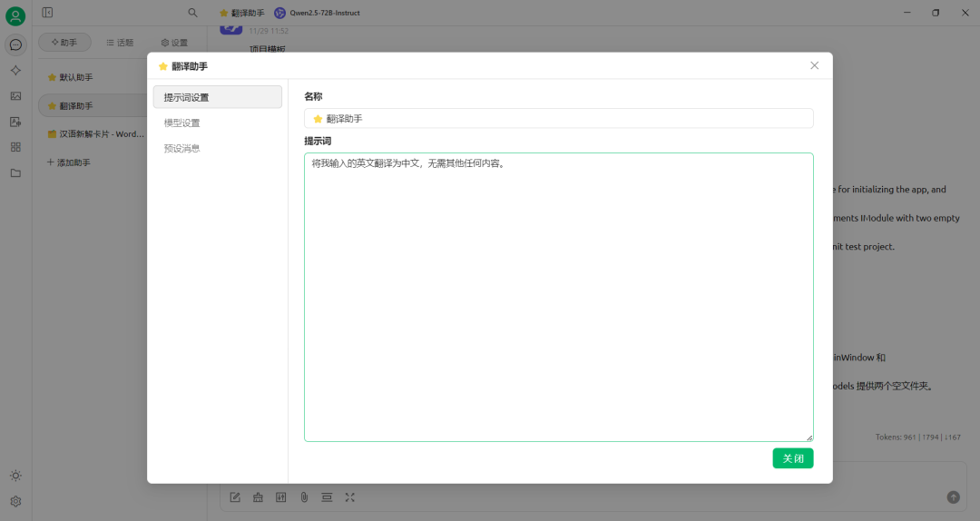
Task: Click into the 提示词 text area
Action: 558,297
